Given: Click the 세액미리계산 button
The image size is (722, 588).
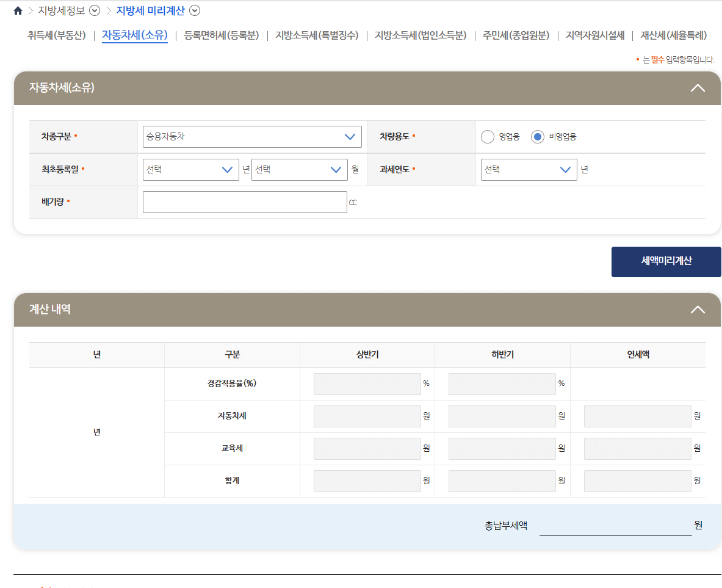Looking at the screenshot, I should coord(666,262).
